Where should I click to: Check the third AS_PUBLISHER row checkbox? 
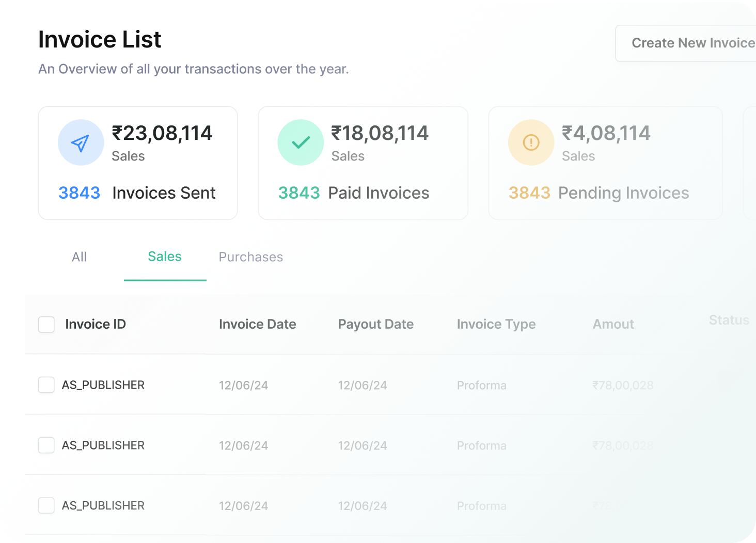(x=46, y=506)
